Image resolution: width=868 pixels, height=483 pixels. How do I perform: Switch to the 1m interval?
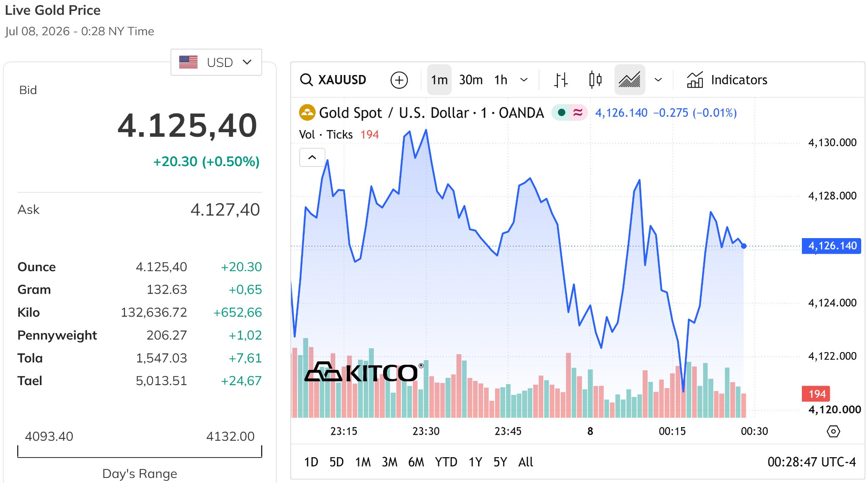tap(439, 80)
